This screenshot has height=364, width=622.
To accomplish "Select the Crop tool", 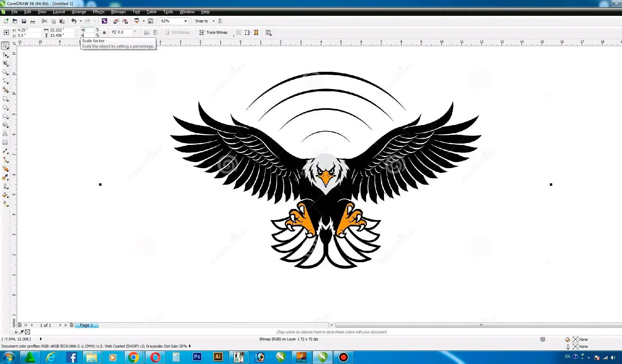I will (x=5, y=63).
